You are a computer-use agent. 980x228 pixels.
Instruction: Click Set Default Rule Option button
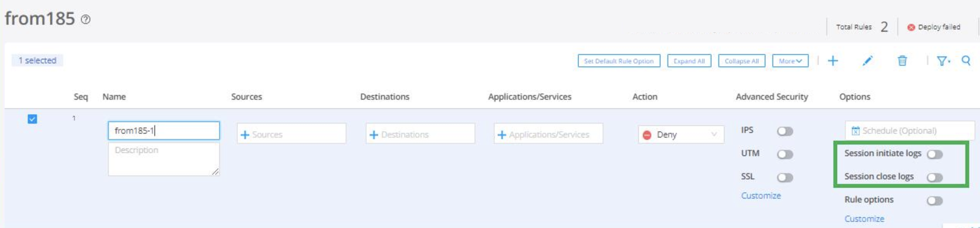(618, 61)
